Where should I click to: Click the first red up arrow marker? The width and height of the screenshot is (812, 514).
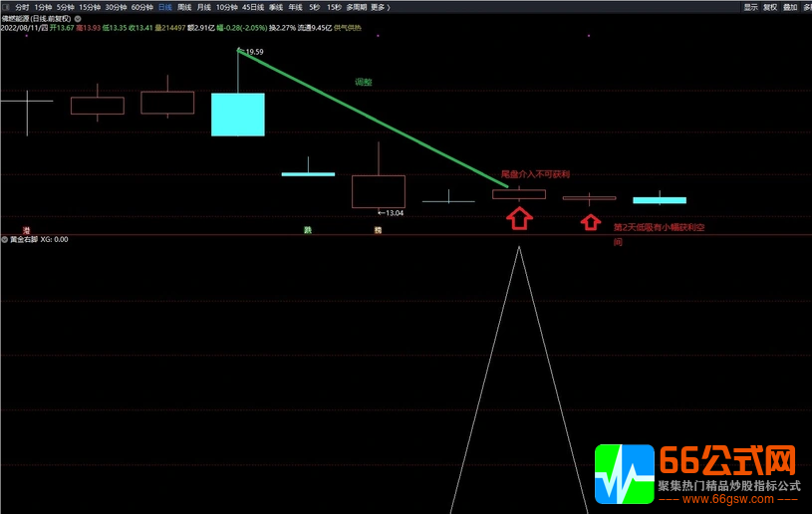(x=519, y=218)
